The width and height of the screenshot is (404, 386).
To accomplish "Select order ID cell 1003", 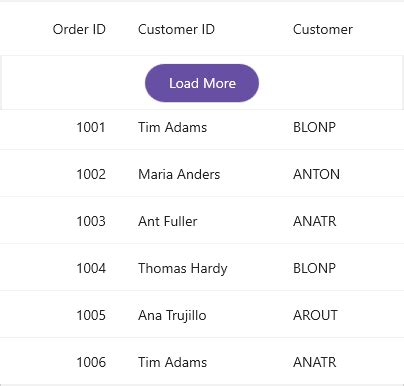I will pyautogui.click(x=91, y=221).
